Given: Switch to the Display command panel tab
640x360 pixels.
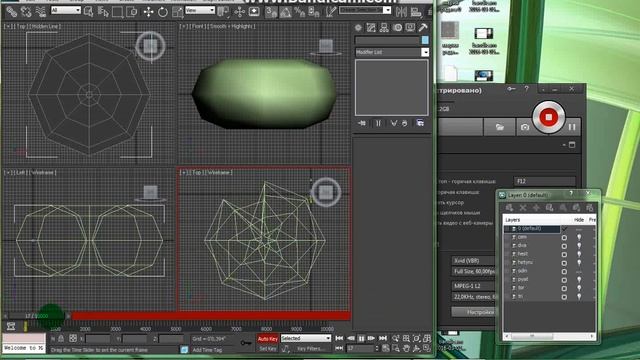Looking at the screenshot, I should 410,28.
